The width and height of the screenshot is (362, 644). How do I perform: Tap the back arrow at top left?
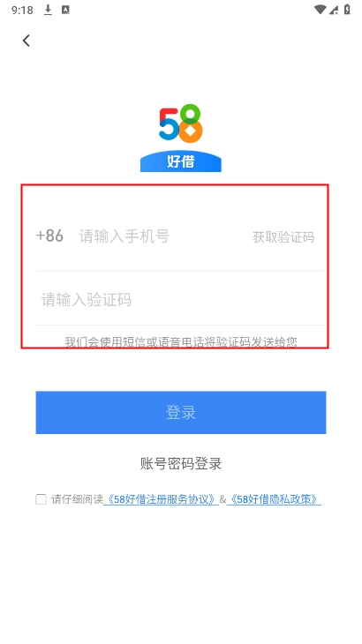click(x=26, y=41)
